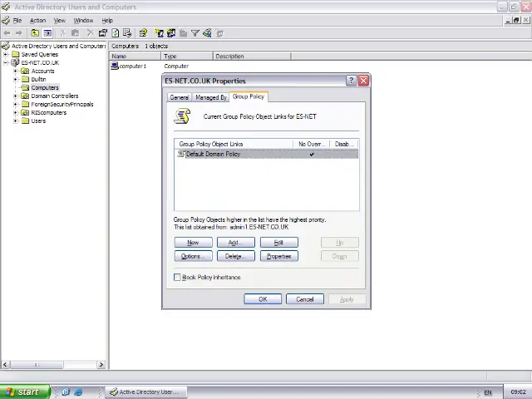Click the Delete toolbar X icon
Image resolution: width=532 pixels, height=399 pixels.
pos(90,33)
